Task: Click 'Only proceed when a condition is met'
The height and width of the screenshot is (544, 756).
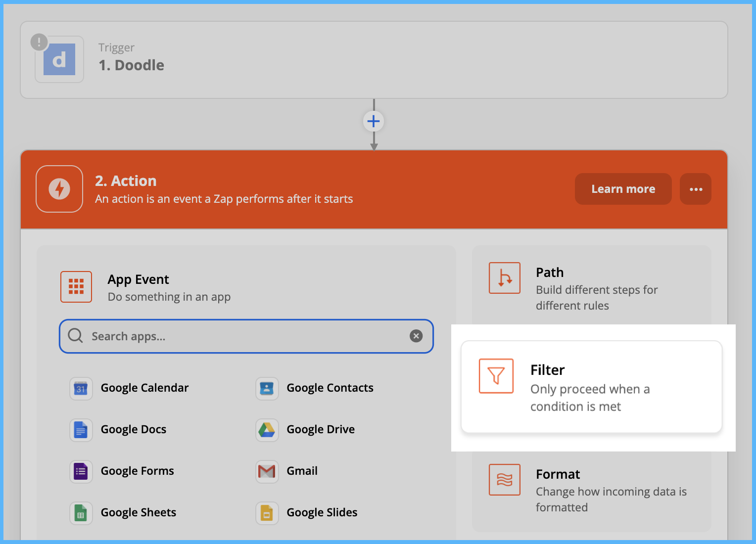Action: 590,398
